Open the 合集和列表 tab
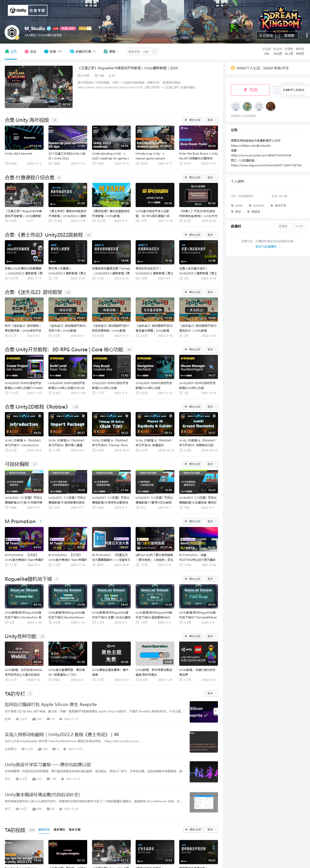 [x=83, y=51]
